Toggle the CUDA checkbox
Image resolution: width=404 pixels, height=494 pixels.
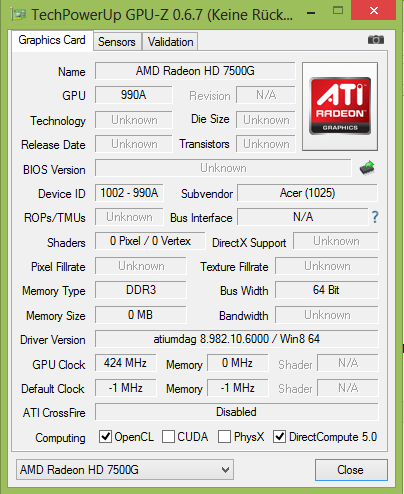(x=168, y=436)
